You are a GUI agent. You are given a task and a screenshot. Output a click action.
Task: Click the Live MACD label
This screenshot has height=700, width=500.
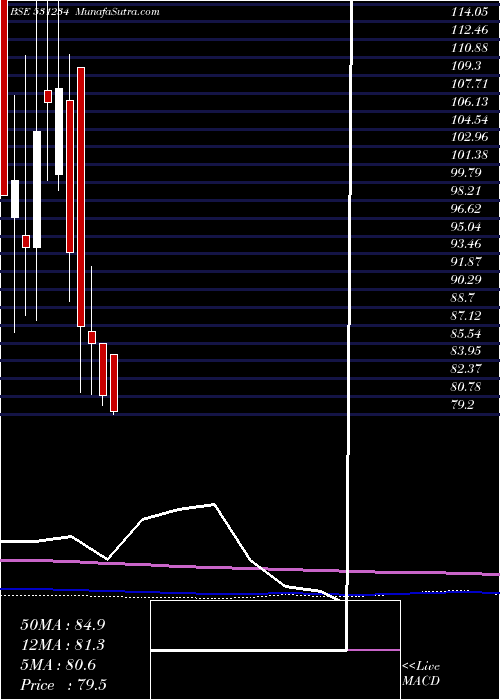421,673
